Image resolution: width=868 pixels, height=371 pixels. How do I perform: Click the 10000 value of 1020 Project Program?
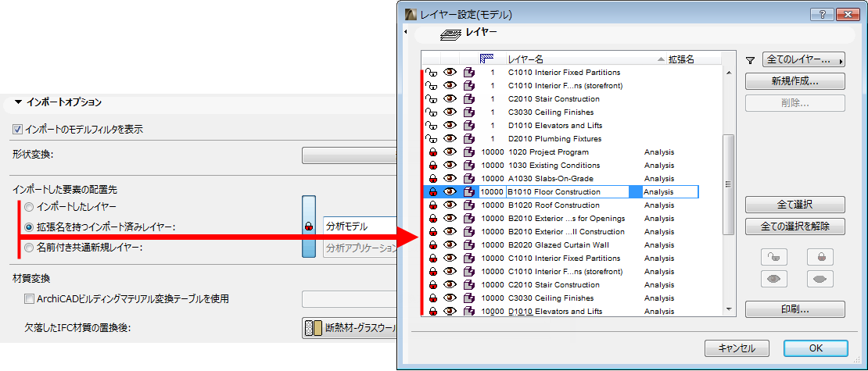coord(492,152)
